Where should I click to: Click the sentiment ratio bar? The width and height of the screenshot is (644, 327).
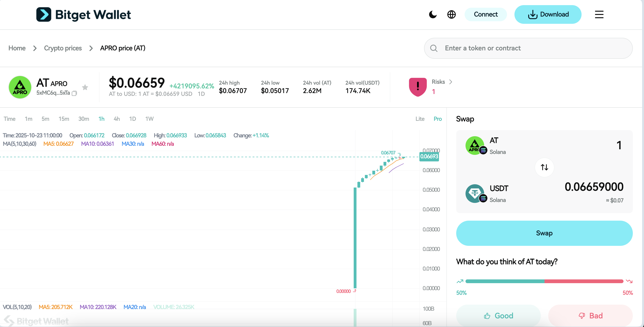click(x=544, y=281)
